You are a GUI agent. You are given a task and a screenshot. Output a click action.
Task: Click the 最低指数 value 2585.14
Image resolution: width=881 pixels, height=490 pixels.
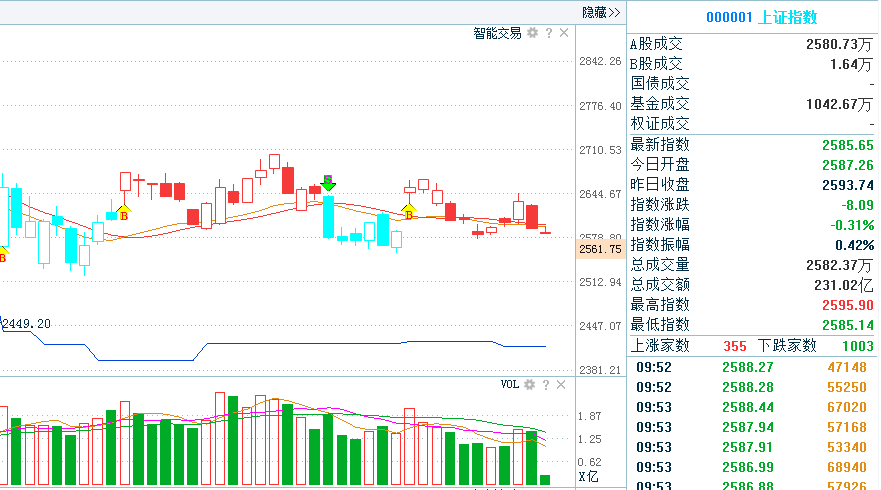[848, 325]
